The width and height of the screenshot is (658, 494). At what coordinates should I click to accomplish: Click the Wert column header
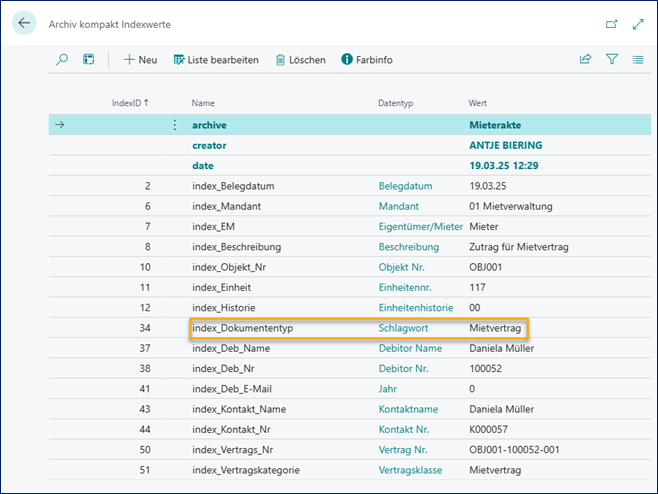[x=478, y=103]
